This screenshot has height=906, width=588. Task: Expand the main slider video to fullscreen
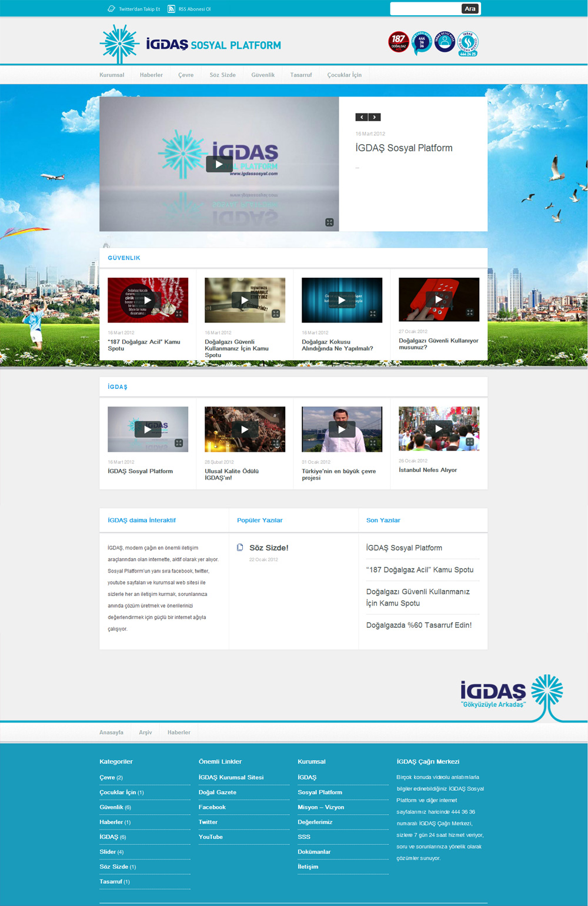pyautogui.click(x=329, y=222)
